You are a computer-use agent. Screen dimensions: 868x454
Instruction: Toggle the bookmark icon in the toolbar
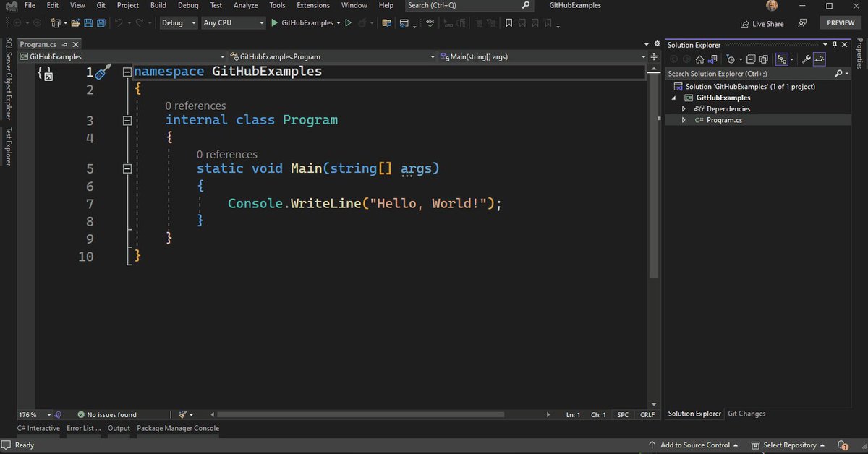tap(509, 23)
